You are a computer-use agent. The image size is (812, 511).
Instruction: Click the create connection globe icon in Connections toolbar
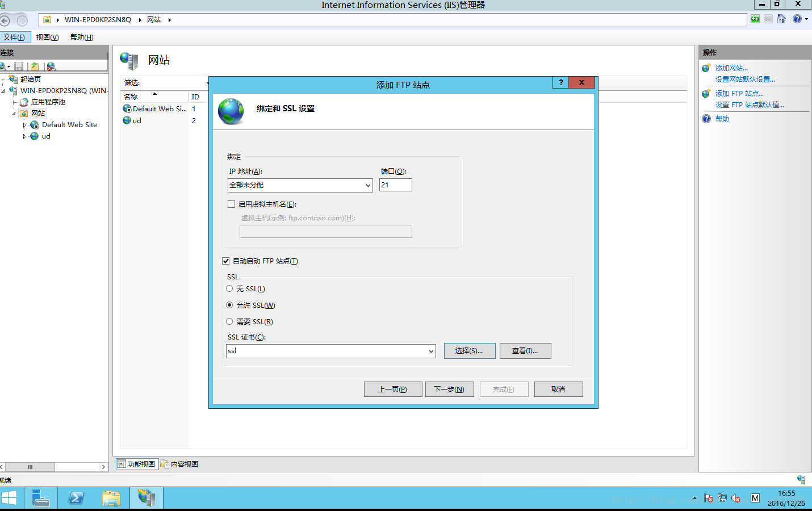click(x=3, y=66)
